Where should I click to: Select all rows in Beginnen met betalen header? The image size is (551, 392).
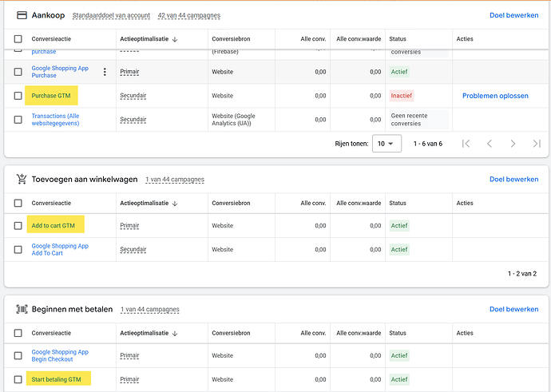click(18, 333)
